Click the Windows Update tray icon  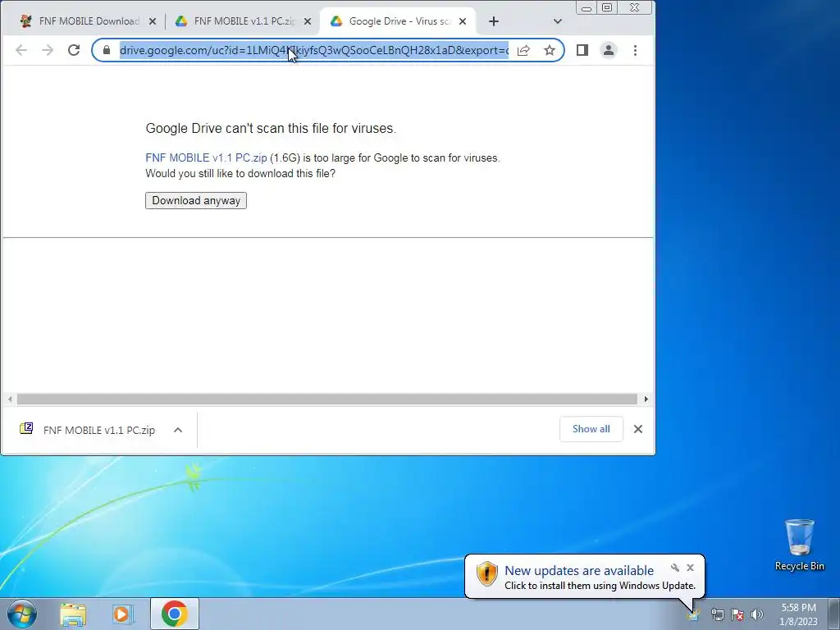(x=694, y=614)
